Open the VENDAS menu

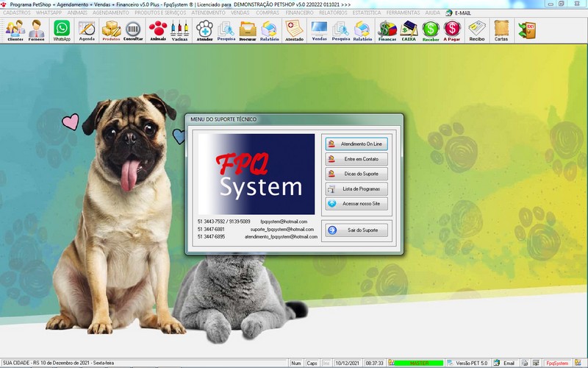pos(240,13)
